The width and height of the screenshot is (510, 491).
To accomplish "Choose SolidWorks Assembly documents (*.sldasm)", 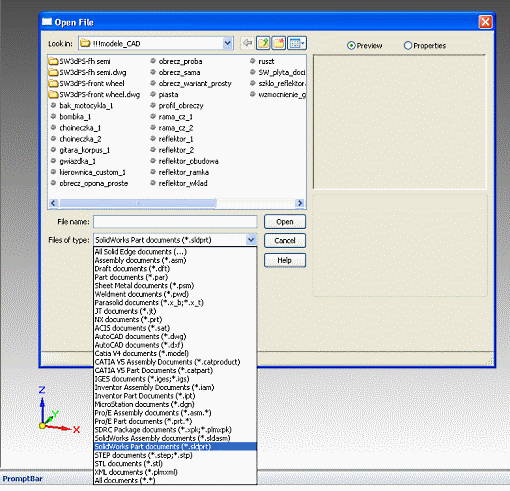I will click(x=175, y=438).
